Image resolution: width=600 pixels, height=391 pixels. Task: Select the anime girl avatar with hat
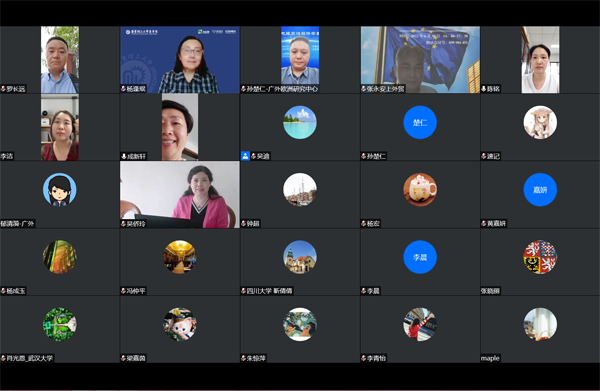[x=540, y=122]
